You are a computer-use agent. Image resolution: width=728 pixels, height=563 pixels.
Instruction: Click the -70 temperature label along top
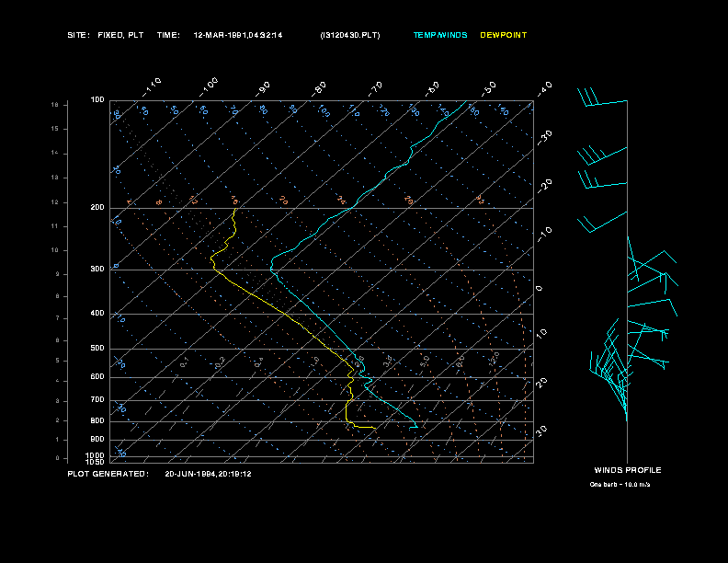[x=376, y=88]
